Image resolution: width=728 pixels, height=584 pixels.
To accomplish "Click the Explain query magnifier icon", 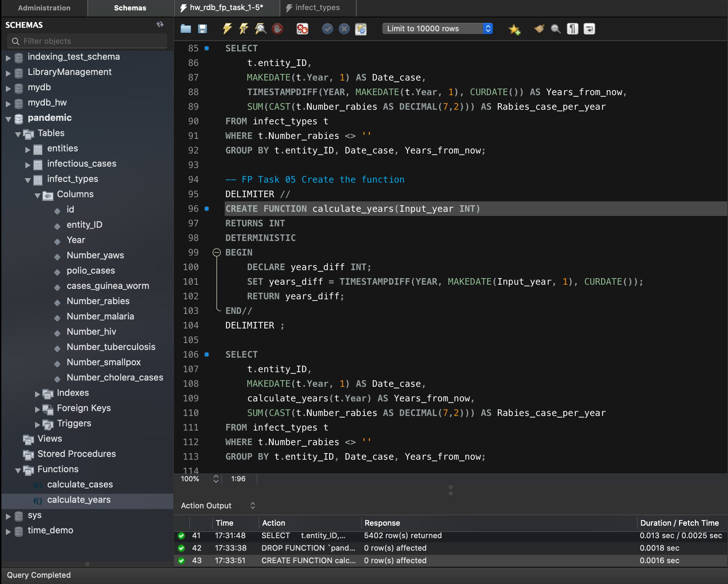I will (x=260, y=29).
